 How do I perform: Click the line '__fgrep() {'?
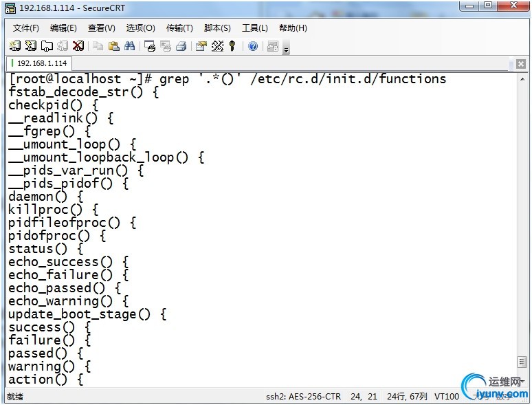coord(49,131)
